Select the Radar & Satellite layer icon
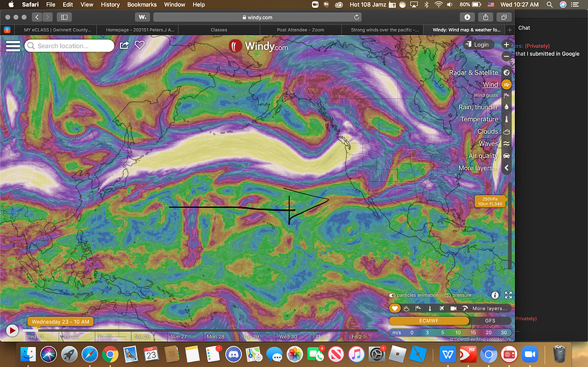Screen dimensions: 588x367 (x=506, y=72)
